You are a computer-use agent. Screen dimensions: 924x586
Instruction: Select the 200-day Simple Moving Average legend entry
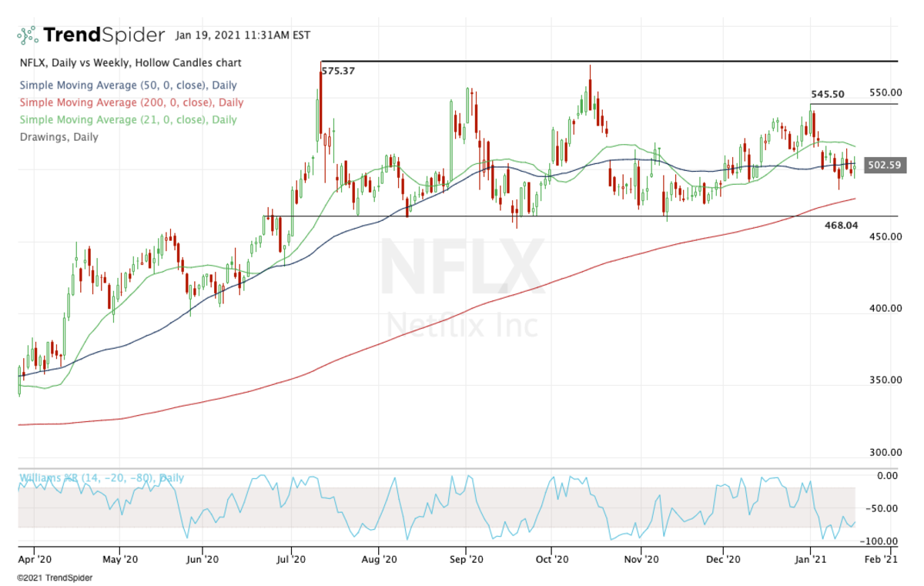(x=131, y=102)
